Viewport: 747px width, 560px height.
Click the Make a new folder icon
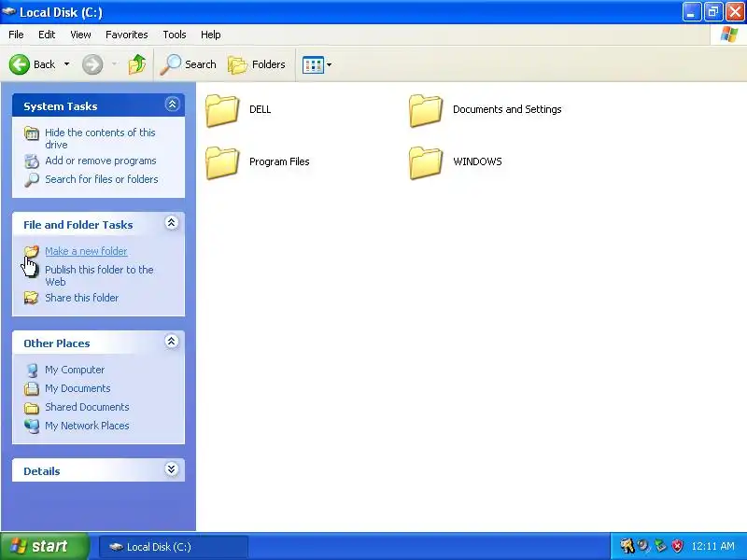point(32,251)
